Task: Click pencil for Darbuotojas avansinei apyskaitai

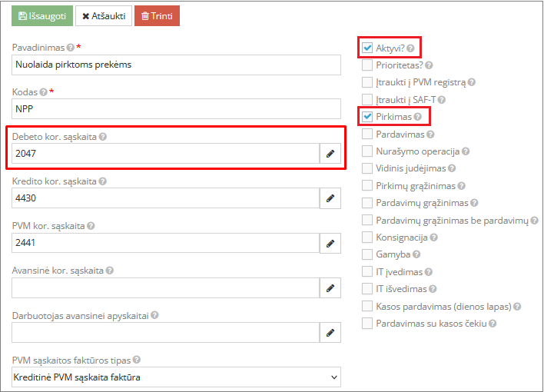Action: coord(330,333)
